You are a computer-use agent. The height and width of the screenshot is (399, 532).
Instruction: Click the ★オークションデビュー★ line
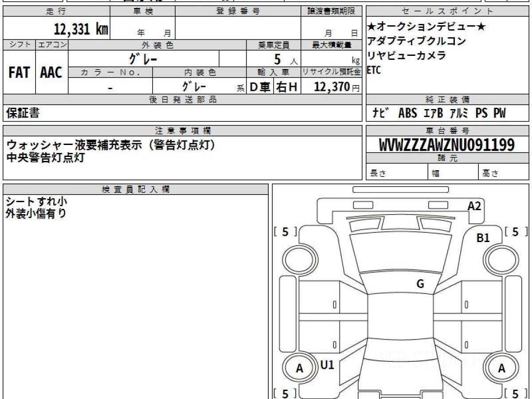point(426,27)
